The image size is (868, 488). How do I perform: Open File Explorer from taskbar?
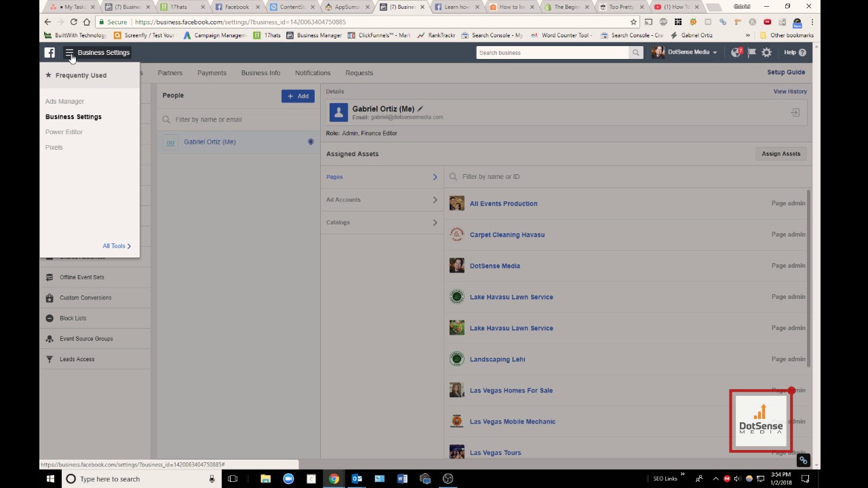point(265,479)
